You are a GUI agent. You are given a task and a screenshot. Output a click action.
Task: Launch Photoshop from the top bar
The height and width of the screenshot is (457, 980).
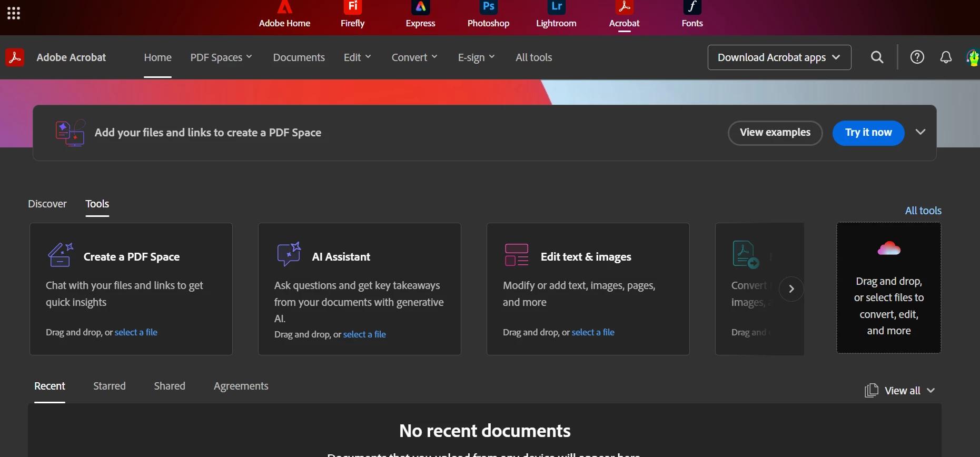tap(488, 15)
